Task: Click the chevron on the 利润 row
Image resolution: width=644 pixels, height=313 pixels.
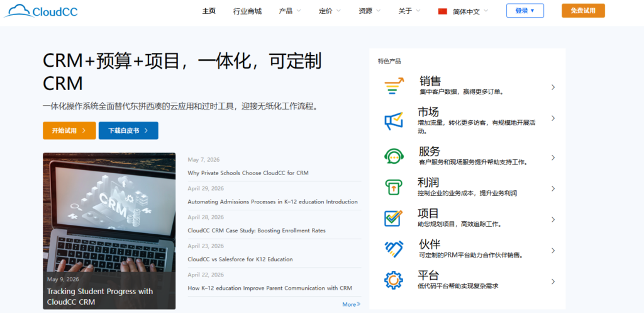Action: [553, 188]
